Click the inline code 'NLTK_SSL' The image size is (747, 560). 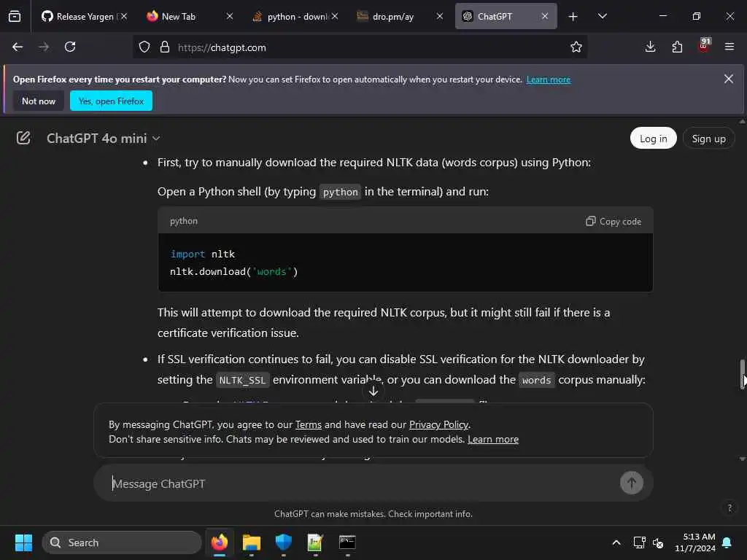tap(242, 380)
